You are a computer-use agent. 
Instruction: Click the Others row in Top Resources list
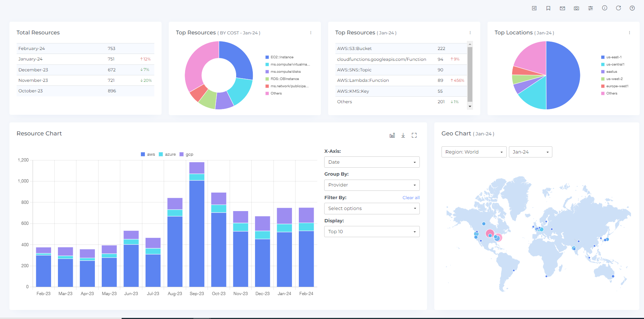(401, 102)
